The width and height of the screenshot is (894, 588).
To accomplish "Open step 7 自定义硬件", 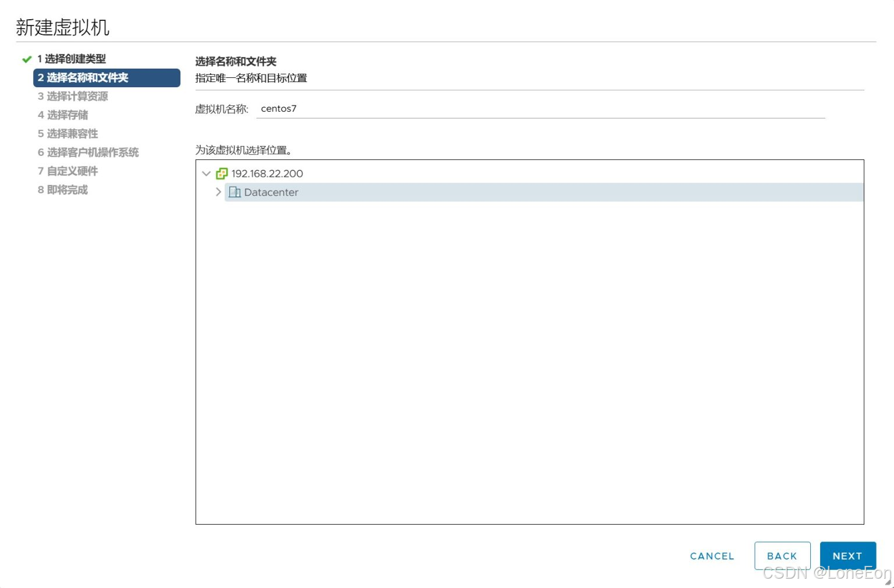I will click(x=68, y=171).
